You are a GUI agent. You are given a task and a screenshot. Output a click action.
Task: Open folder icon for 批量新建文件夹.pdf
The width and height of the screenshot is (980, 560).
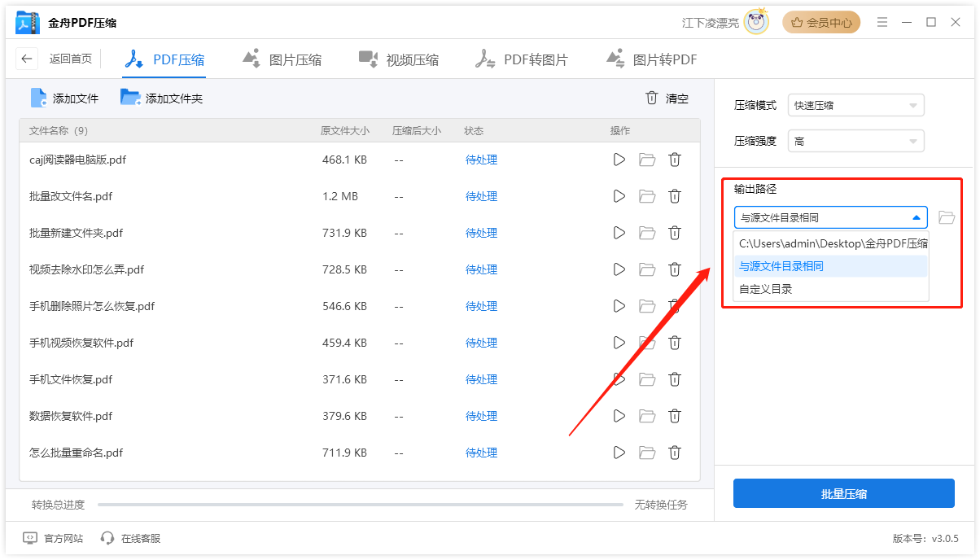647,233
